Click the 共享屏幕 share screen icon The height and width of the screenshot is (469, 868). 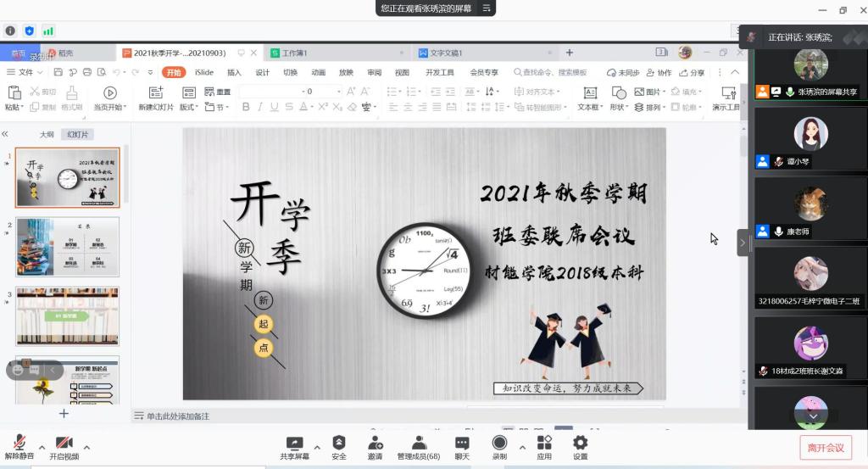[294, 445]
